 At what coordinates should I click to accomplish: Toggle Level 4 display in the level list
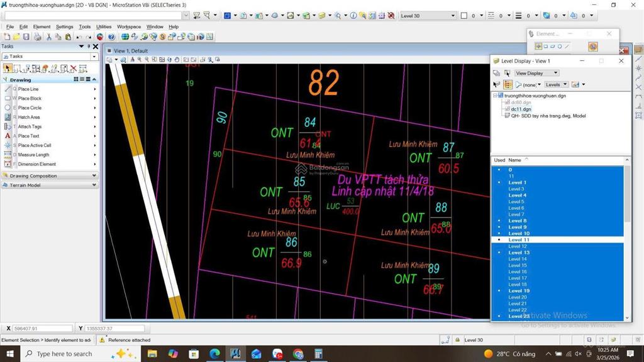coord(558,195)
